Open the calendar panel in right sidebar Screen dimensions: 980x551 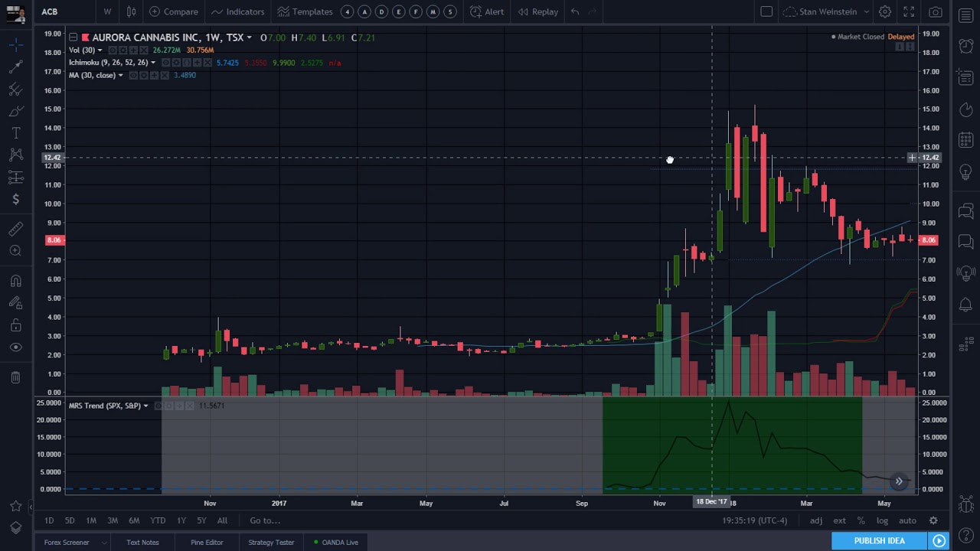[x=966, y=139]
